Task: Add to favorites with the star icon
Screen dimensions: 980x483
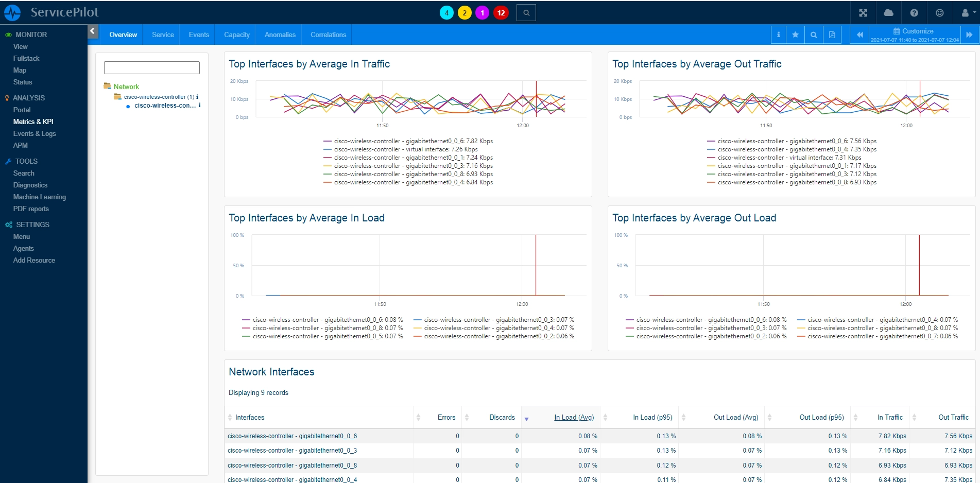Action: click(x=796, y=34)
